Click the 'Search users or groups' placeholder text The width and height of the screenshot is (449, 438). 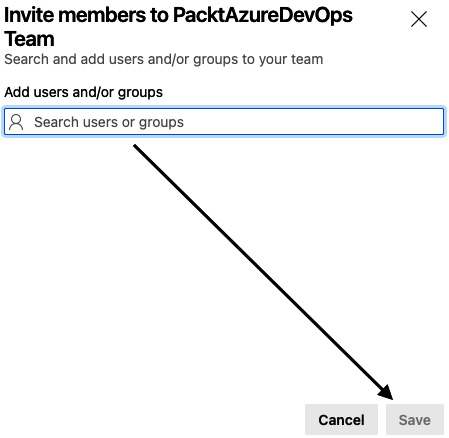click(x=109, y=122)
